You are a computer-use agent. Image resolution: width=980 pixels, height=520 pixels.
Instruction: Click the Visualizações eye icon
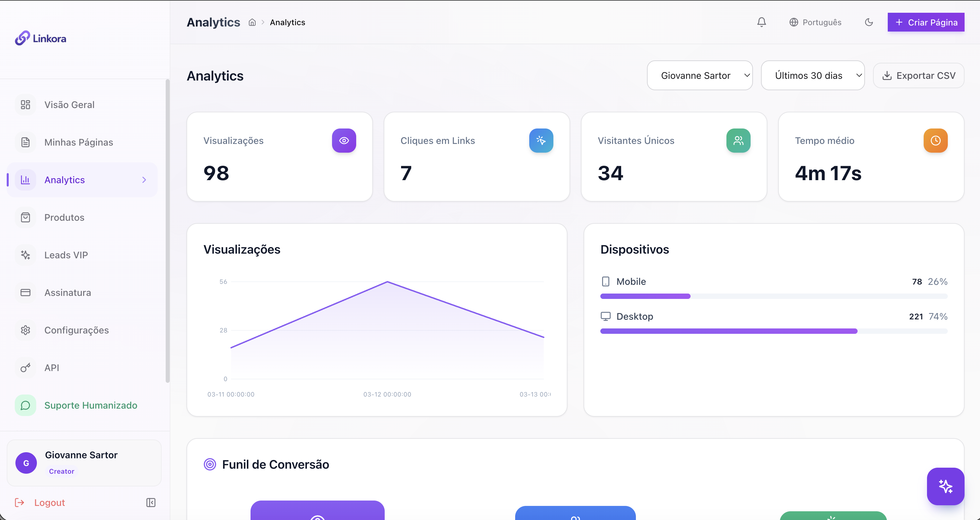344,141
